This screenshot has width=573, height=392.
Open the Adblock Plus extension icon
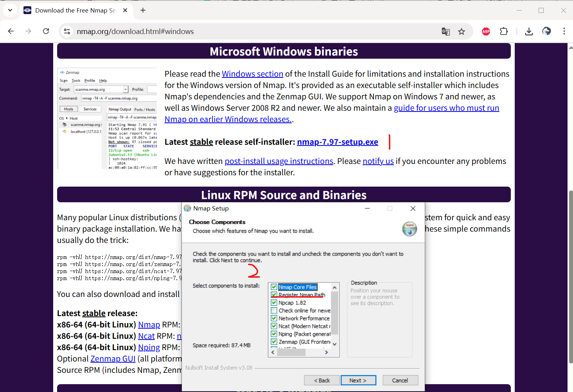pyautogui.click(x=486, y=32)
